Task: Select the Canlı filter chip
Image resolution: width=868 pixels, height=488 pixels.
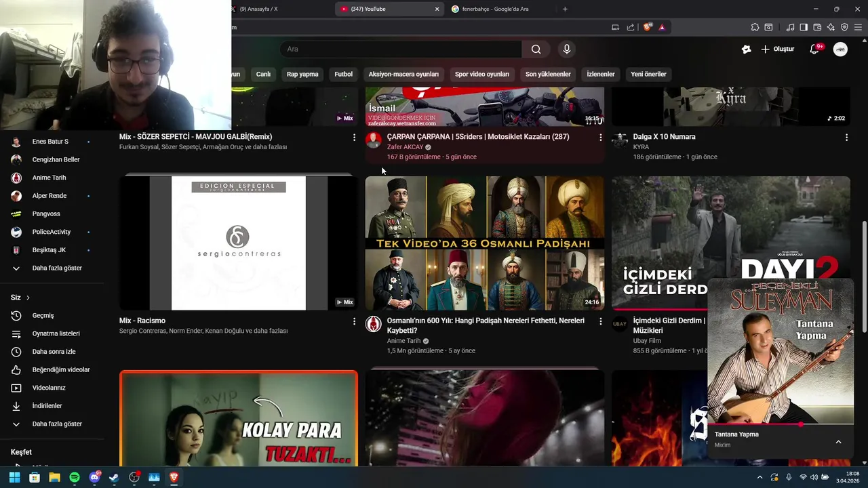Action: 263,74
